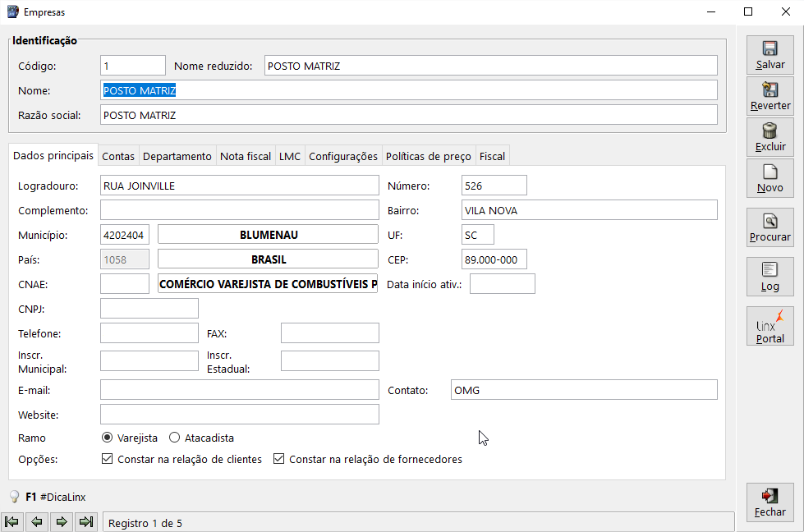Open Procurar search
Viewport: 804px width, 532px height.
coord(770,227)
